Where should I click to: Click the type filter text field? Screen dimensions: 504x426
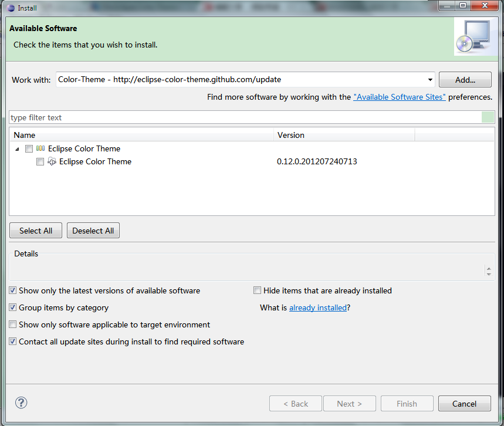coord(245,117)
